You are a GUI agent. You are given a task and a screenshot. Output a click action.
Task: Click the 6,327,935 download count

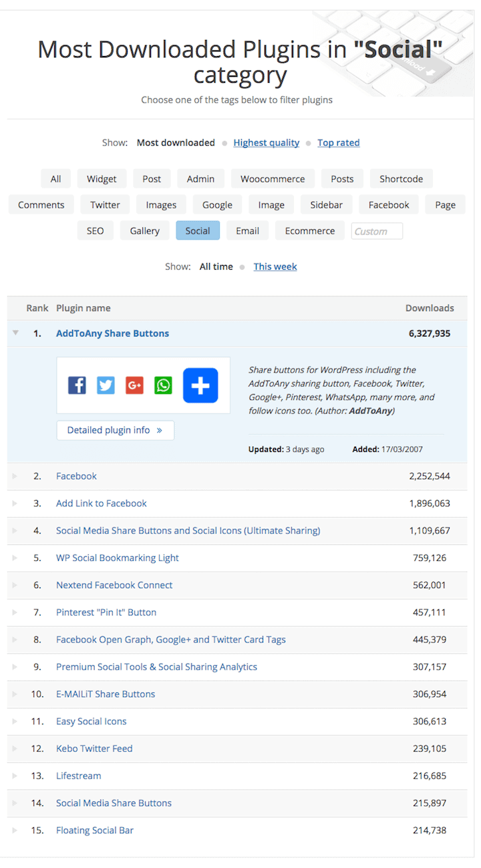(430, 333)
